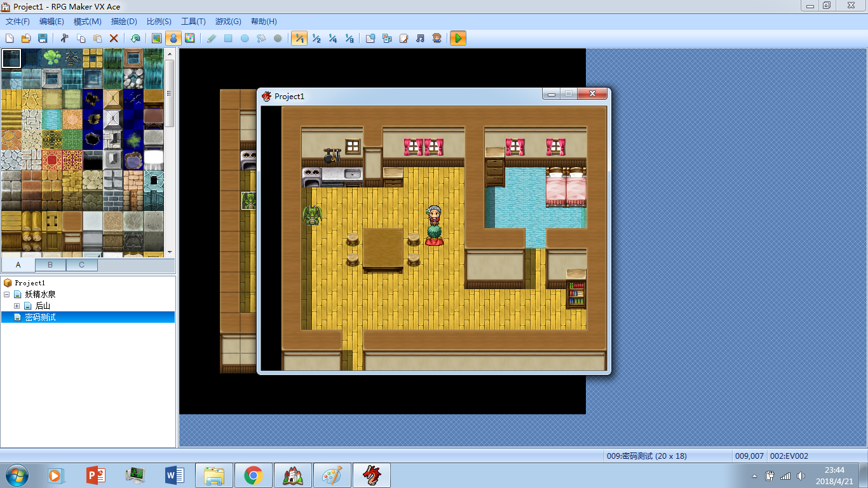Save the project with the floppy icon

43,38
